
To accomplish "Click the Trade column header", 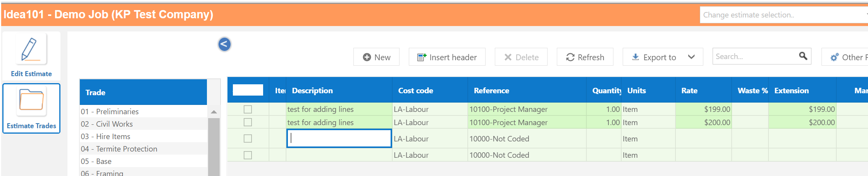I will coord(143,92).
